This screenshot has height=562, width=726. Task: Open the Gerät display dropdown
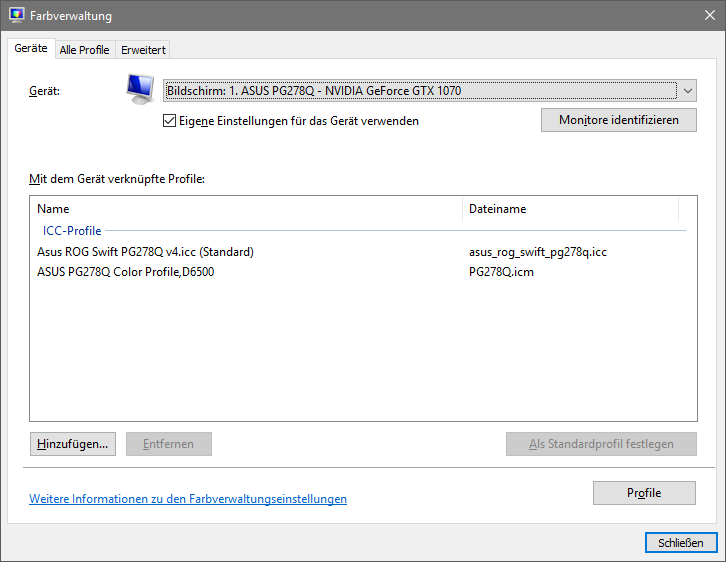[430, 91]
